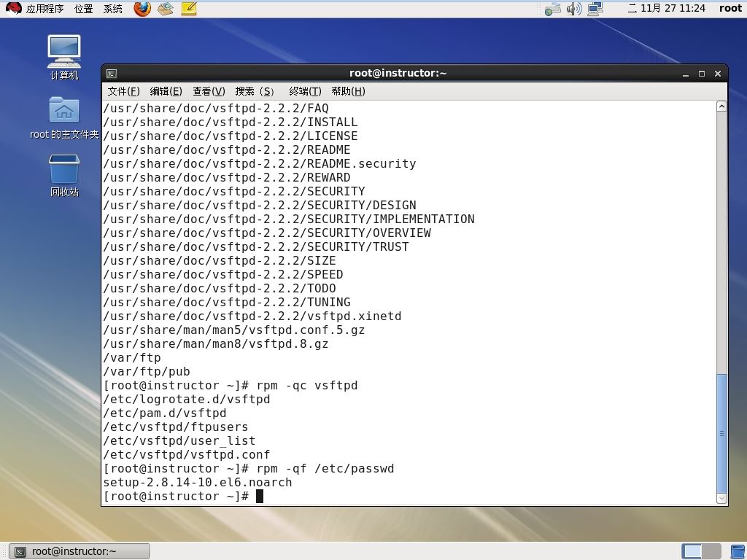Image resolution: width=747 pixels, height=560 pixels.
Task: Click the terminal title root@instructor:~
Action: pyautogui.click(x=398, y=74)
